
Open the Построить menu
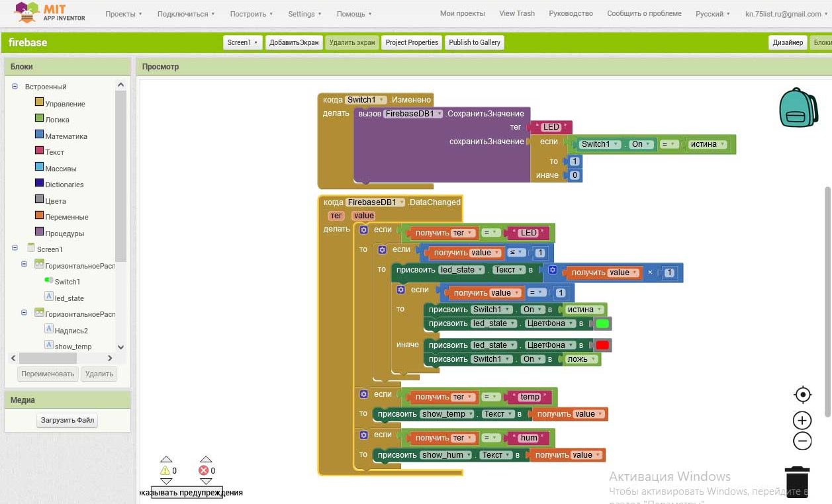pos(252,14)
